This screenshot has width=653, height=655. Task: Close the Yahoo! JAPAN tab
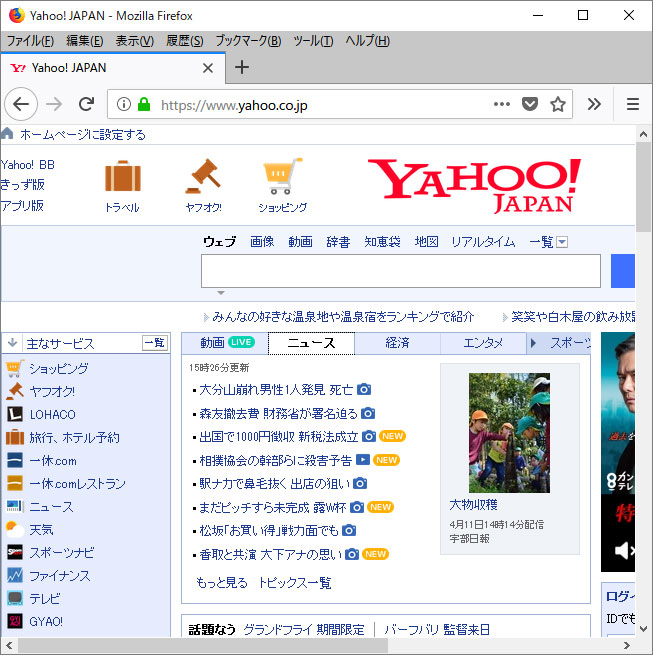tap(208, 68)
